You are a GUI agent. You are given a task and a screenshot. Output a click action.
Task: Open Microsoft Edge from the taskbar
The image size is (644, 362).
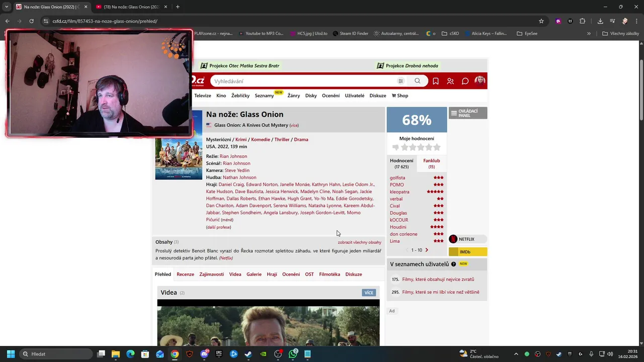click(130, 354)
